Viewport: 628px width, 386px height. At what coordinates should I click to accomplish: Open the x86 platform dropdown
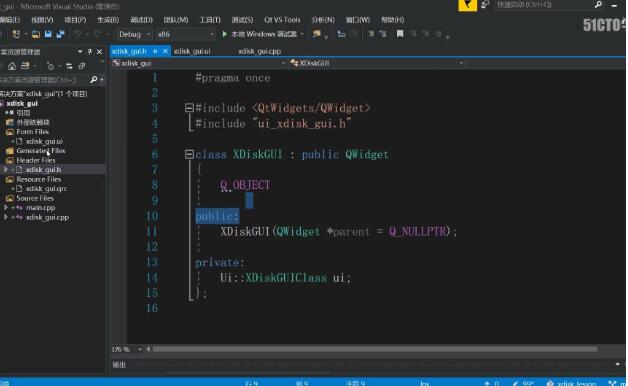tap(186, 34)
